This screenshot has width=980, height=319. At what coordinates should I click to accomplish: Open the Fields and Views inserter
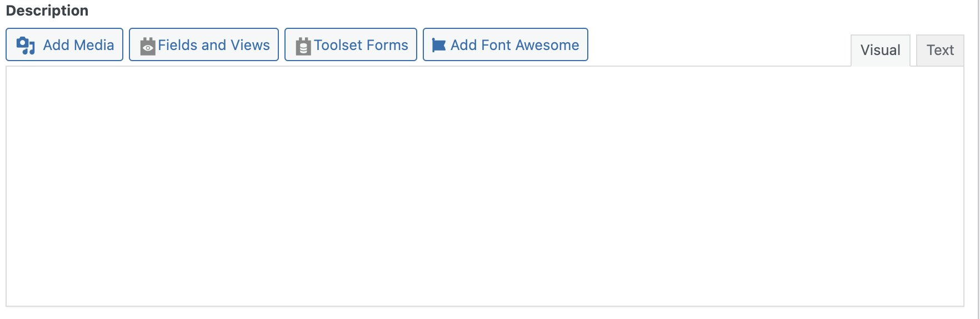204,44
